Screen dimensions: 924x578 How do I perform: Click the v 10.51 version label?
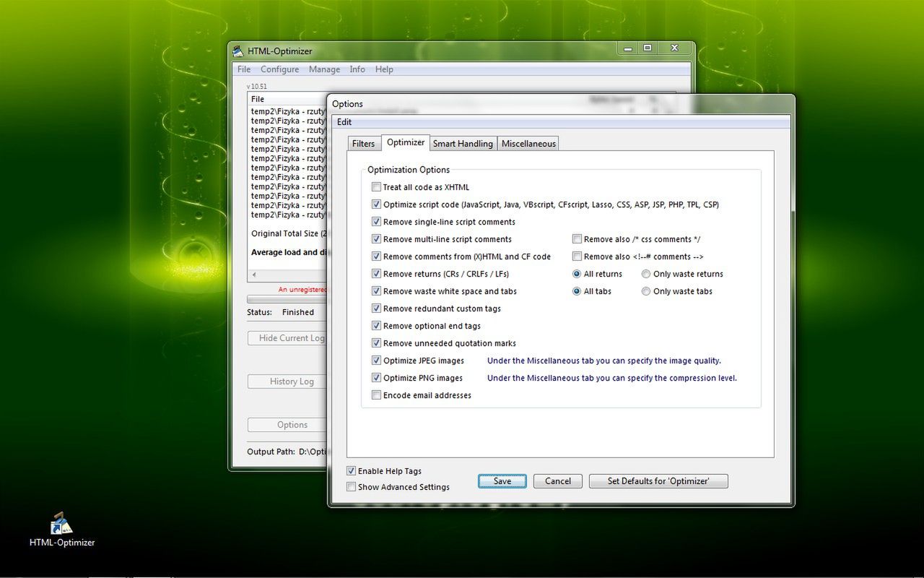point(257,86)
